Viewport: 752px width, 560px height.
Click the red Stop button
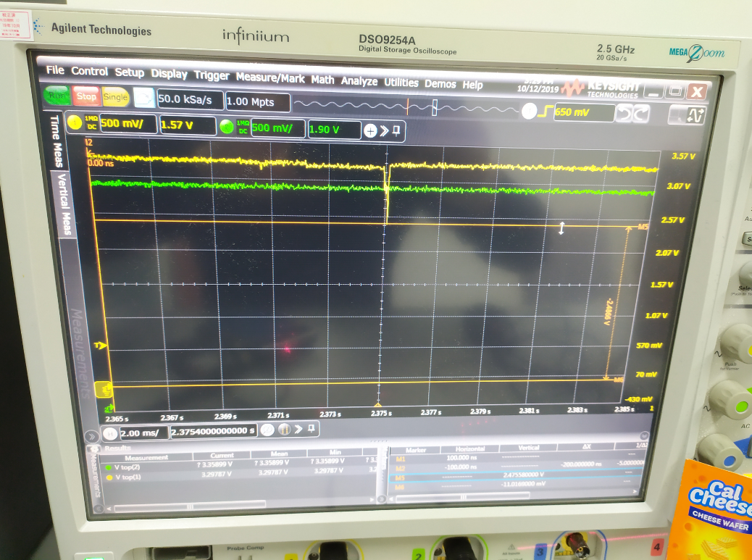coord(86,96)
